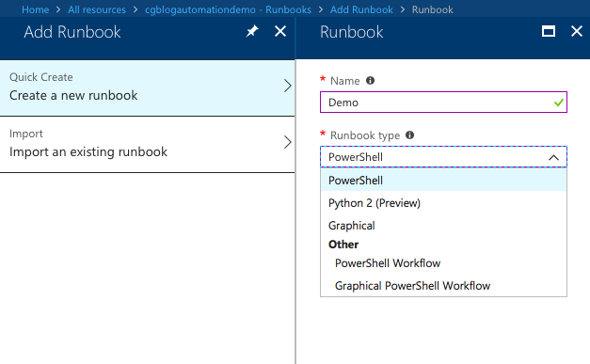Close the Add Runbook blade
Image resolution: width=590 pixels, height=364 pixels.
(x=280, y=31)
